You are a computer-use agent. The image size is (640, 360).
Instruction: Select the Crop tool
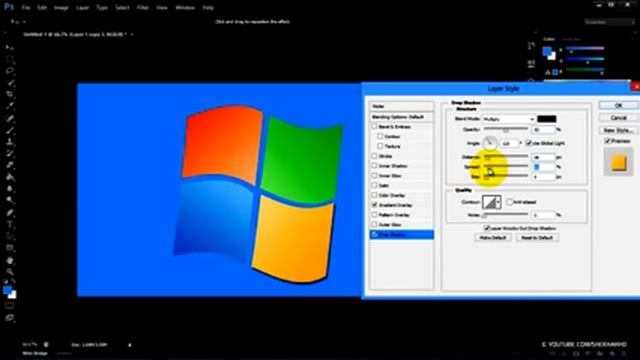(9, 94)
